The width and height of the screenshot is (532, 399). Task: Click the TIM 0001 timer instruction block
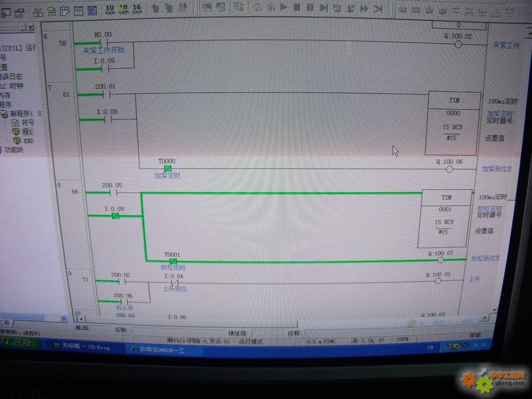pyautogui.click(x=445, y=218)
